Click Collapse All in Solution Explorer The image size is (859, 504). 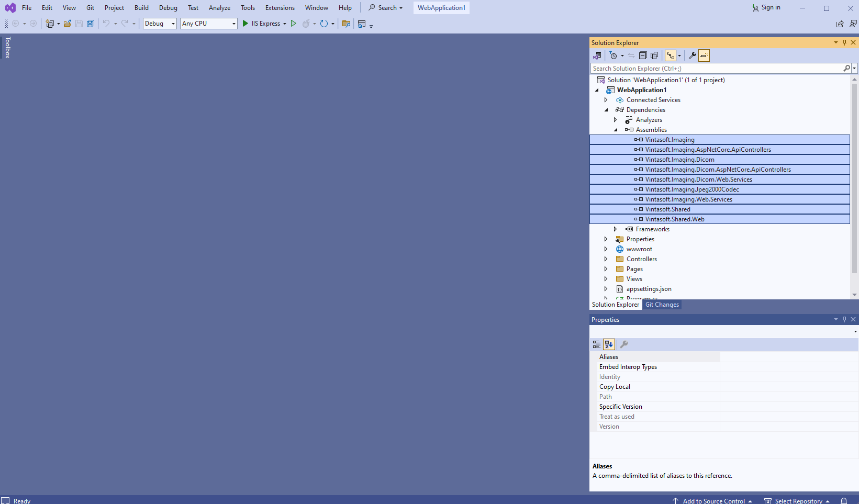(x=643, y=55)
